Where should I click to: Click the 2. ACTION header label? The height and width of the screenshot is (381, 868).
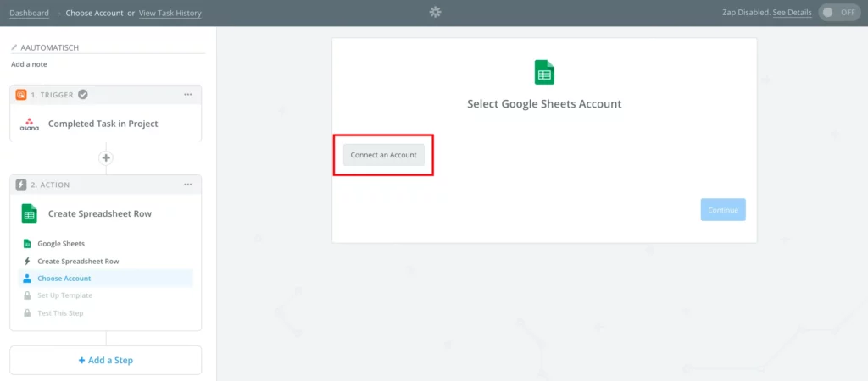tap(50, 185)
